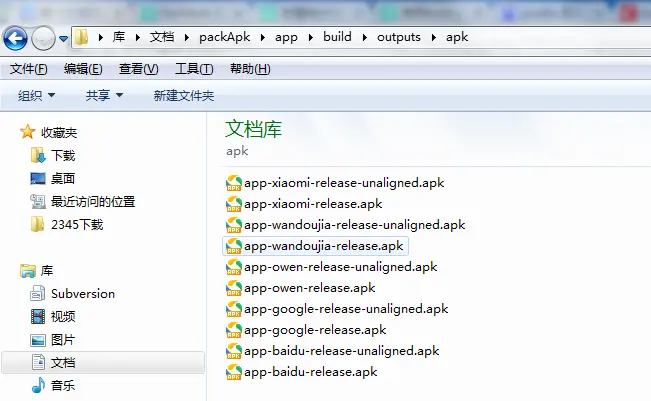
Task: Click the Back navigation arrow button
Action: coord(15,39)
